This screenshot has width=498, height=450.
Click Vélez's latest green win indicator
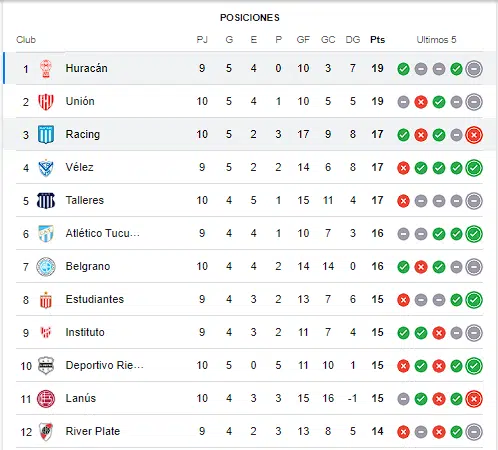pos(474,168)
